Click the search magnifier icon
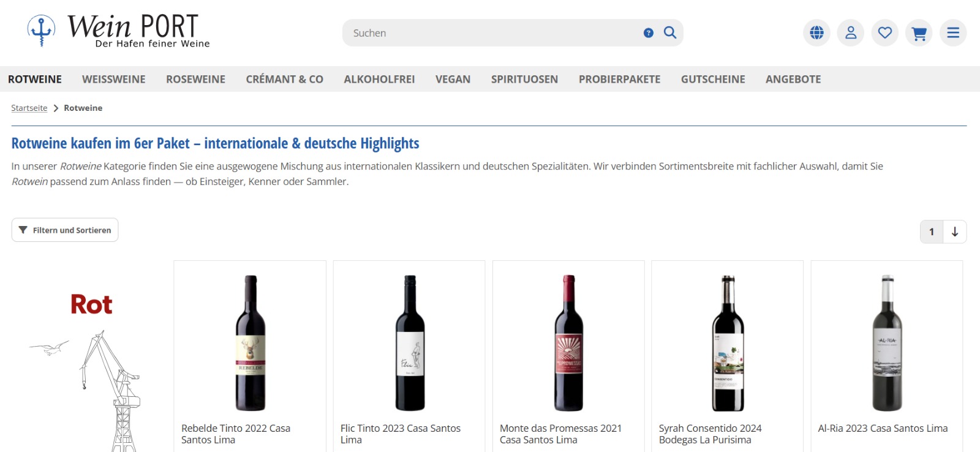The image size is (980, 452). pyautogui.click(x=670, y=32)
